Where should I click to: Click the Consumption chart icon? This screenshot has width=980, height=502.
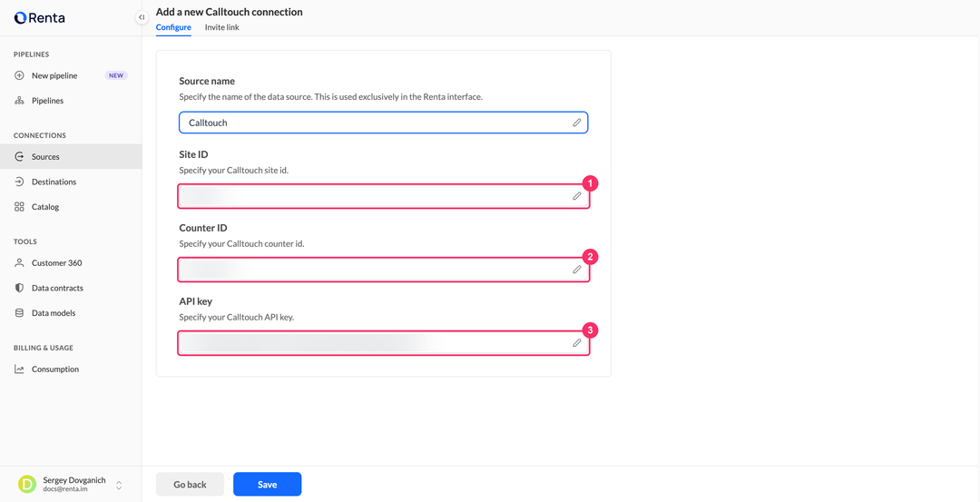(x=19, y=369)
